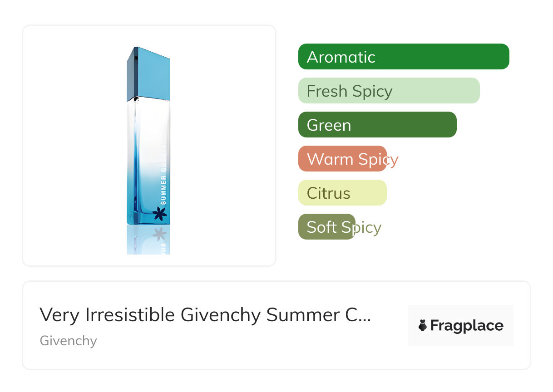Select the Fresh Spicy accord bar
Image resolution: width=553 pixels, height=392 pixels.
(389, 91)
